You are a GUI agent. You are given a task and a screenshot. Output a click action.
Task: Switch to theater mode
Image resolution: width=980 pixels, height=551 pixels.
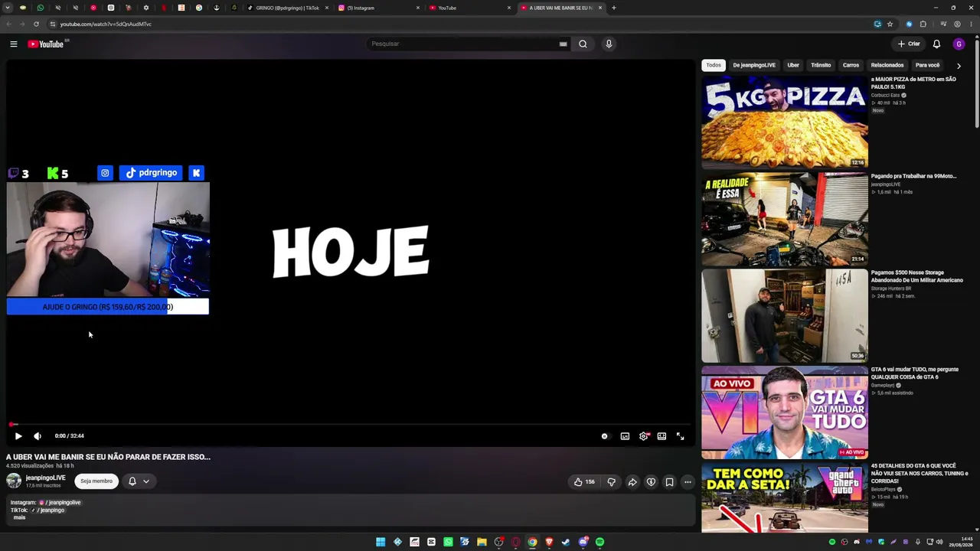point(661,436)
